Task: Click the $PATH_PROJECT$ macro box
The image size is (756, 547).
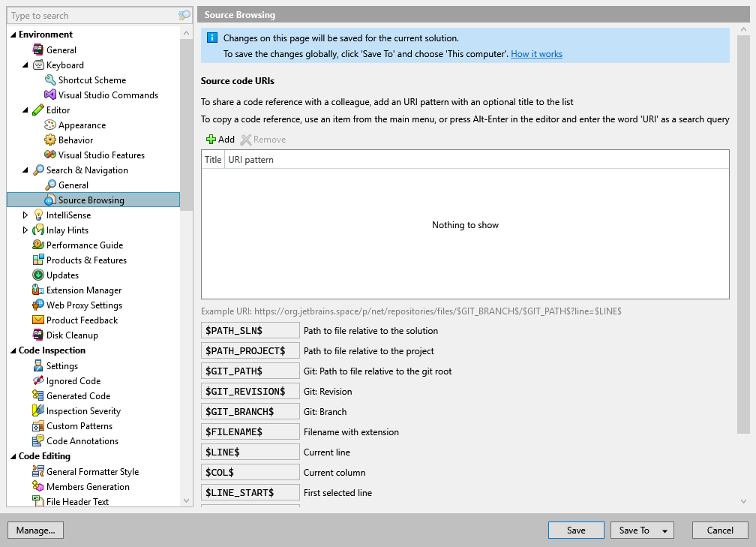Action: 250,350
